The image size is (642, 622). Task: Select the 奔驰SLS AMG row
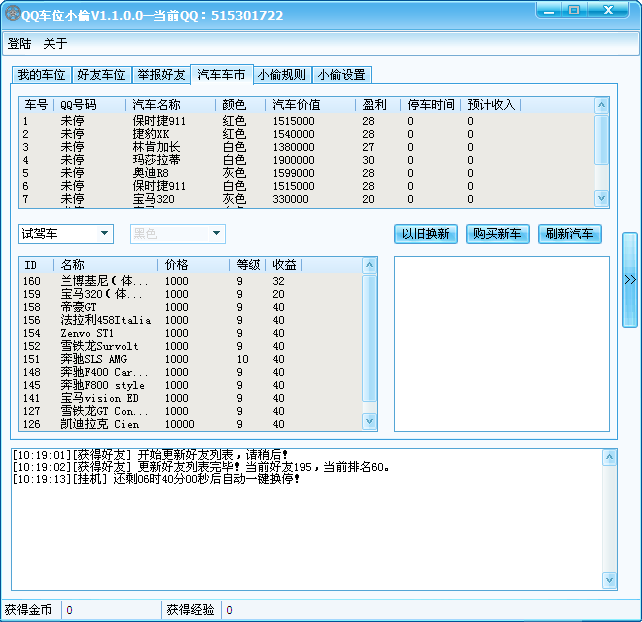pos(191,360)
